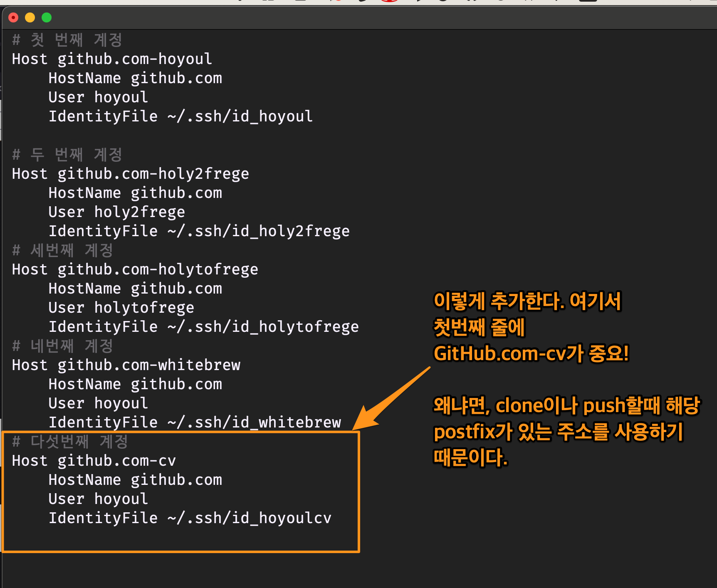
Task: Select the 'Host github.com-whitebrew' line
Action: (x=126, y=365)
